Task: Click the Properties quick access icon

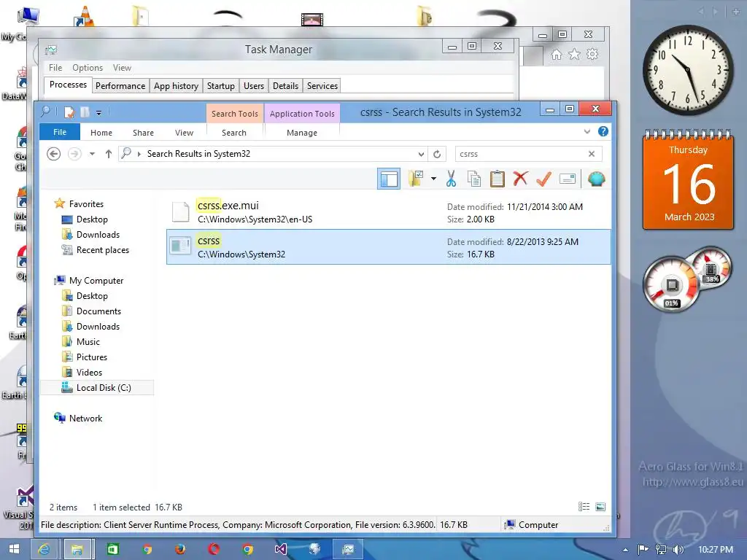Action: click(69, 112)
